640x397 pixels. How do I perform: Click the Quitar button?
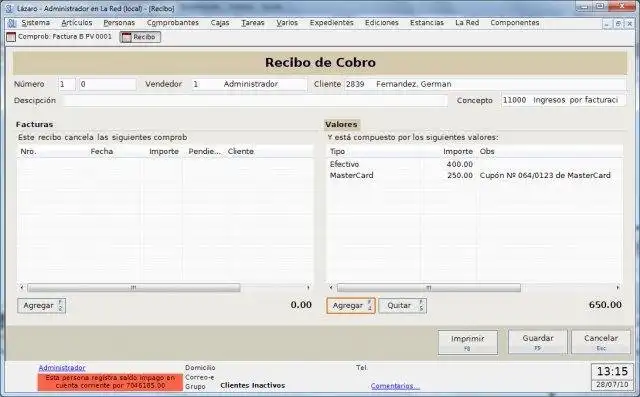point(402,306)
